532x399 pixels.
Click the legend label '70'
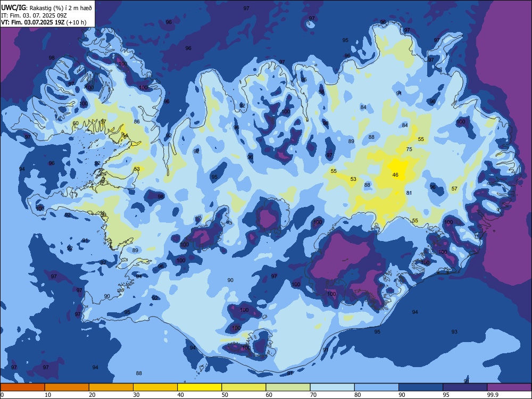pos(313,395)
